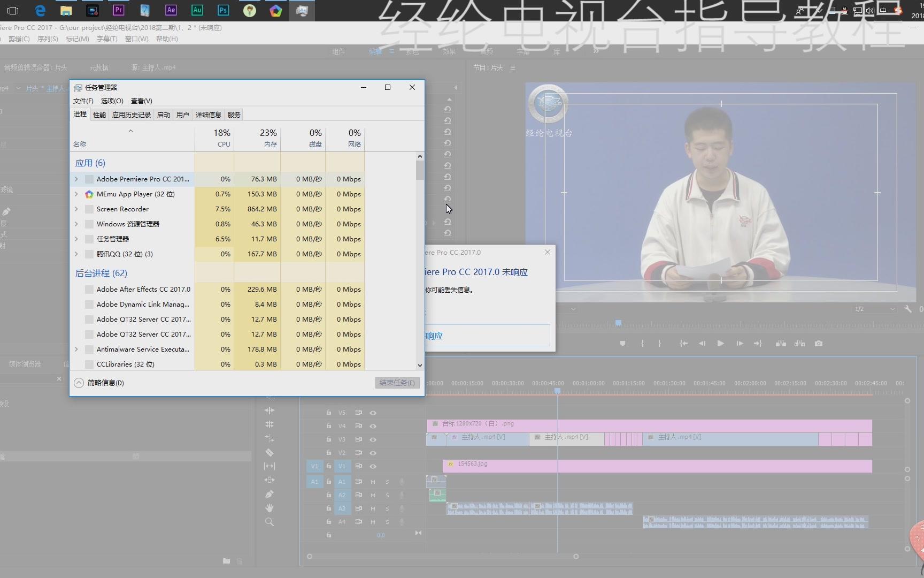Open the 选项(O) menu in Task Manager
This screenshot has width=924, height=578.
pos(112,101)
